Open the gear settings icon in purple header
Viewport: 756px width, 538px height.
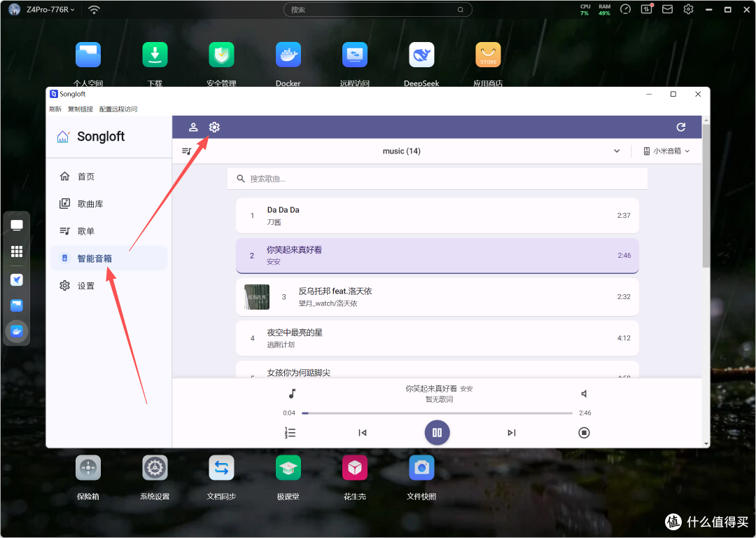click(x=214, y=127)
